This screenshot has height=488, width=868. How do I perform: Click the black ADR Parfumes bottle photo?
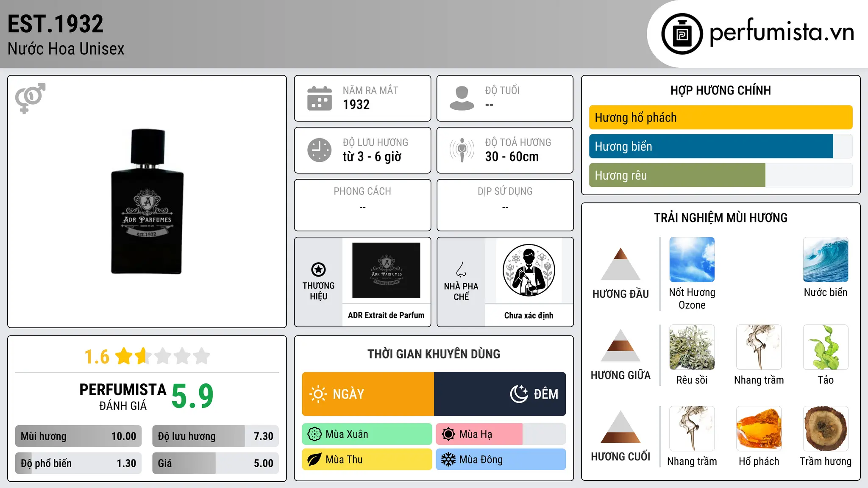(147, 201)
